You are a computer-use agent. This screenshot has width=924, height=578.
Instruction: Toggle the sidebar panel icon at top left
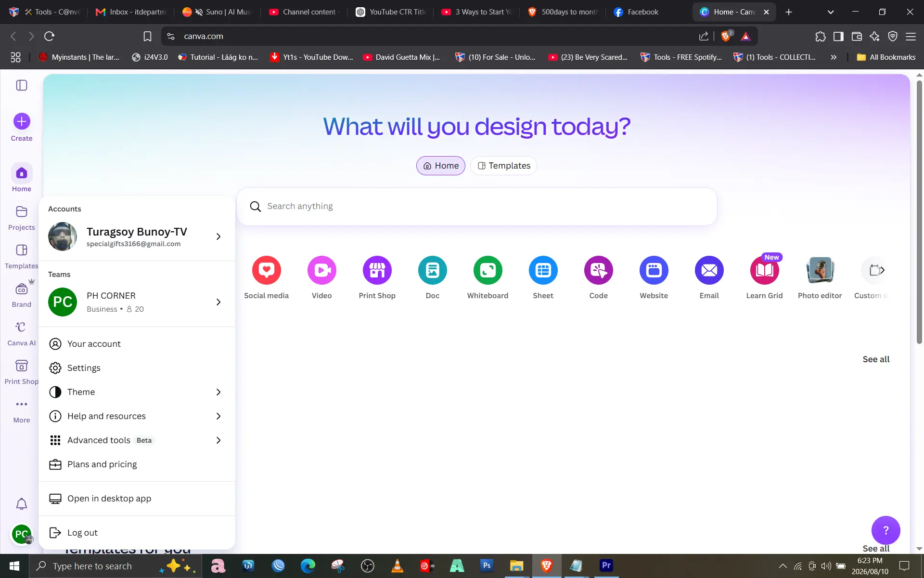point(22,85)
